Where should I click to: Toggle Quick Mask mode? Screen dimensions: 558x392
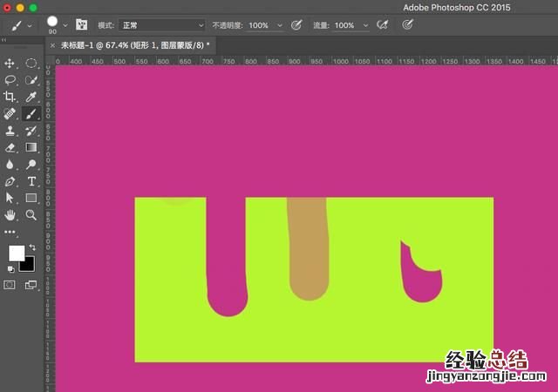coord(10,285)
